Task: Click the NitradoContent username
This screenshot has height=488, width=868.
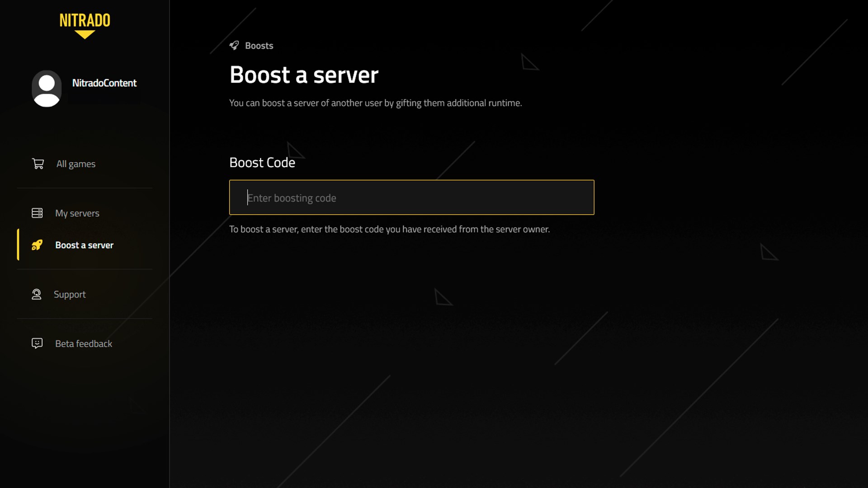Action: 104,83
